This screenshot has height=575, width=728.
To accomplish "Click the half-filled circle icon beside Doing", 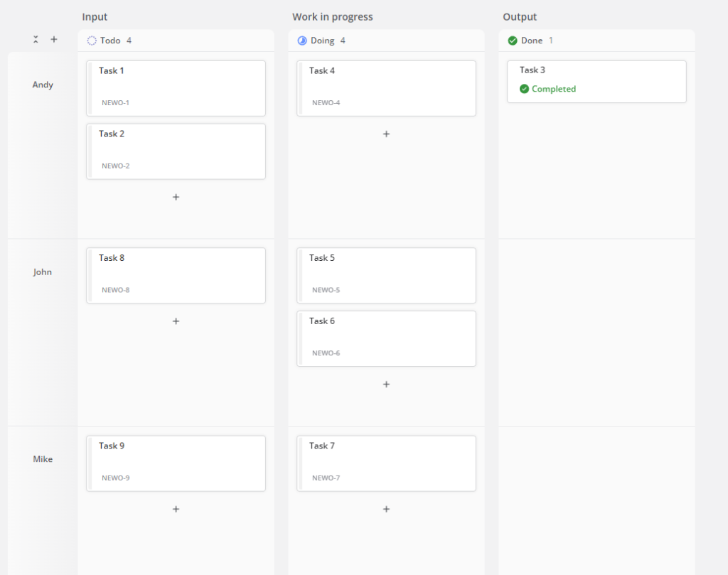I will coord(302,41).
